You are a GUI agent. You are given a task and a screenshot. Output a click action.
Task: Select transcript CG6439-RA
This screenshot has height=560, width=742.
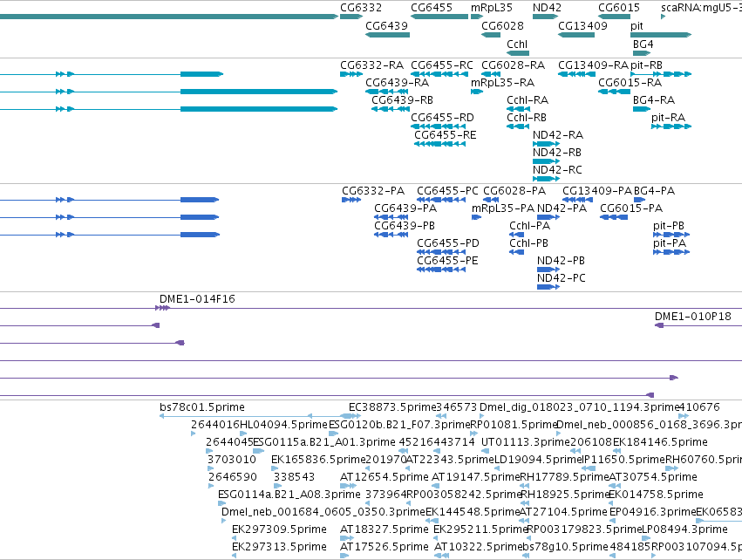click(x=397, y=82)
